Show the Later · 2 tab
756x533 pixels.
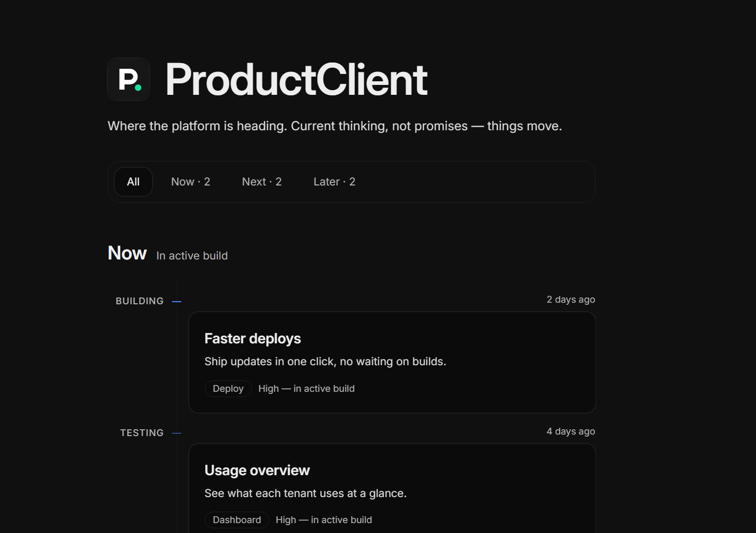334,182
